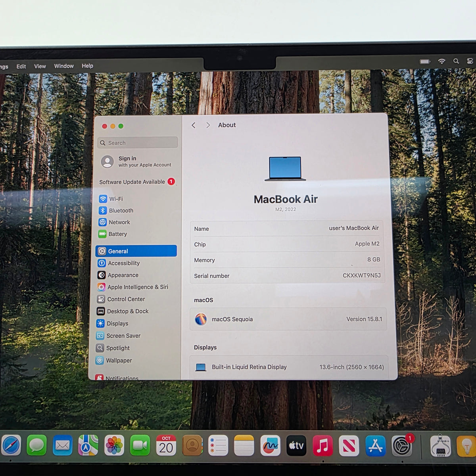The image size is (476, 476).
Task: Open Software Update Available notice
Action: tap(137, 182)
